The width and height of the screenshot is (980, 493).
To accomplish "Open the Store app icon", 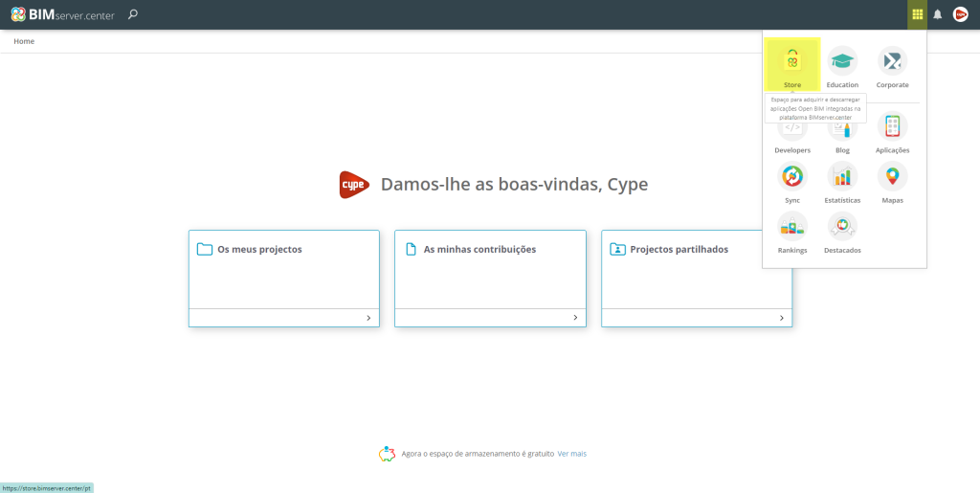I will click(791, 61).
